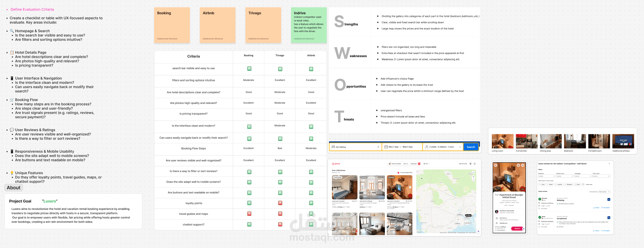Screen dimensions: 644x248
Task: Click the Airbnb logo in the listings mockup
Action: [x=336, y=164]
